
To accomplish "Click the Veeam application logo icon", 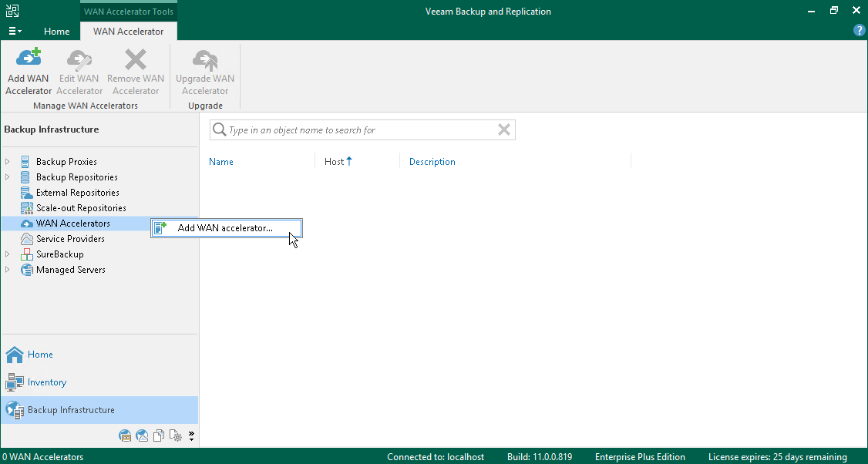I will [12, 11].
